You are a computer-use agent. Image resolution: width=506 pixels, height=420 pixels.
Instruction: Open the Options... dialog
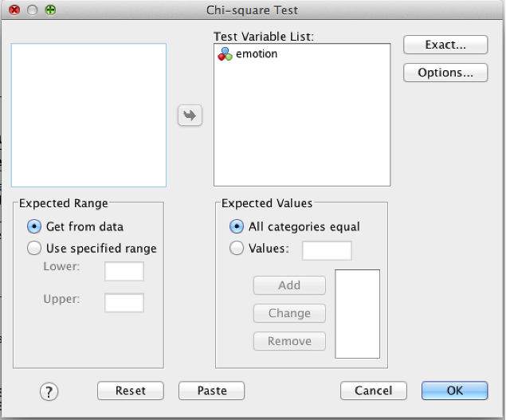[x=445, y=73]
